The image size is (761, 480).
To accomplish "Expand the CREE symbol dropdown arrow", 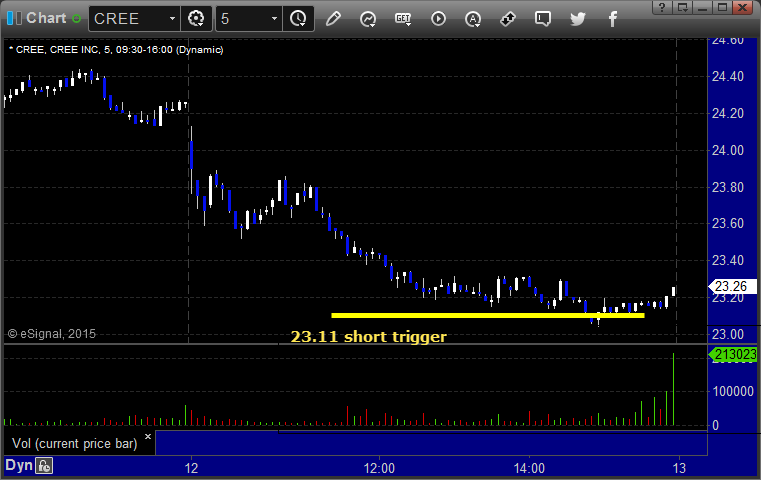I will point(172,19).
